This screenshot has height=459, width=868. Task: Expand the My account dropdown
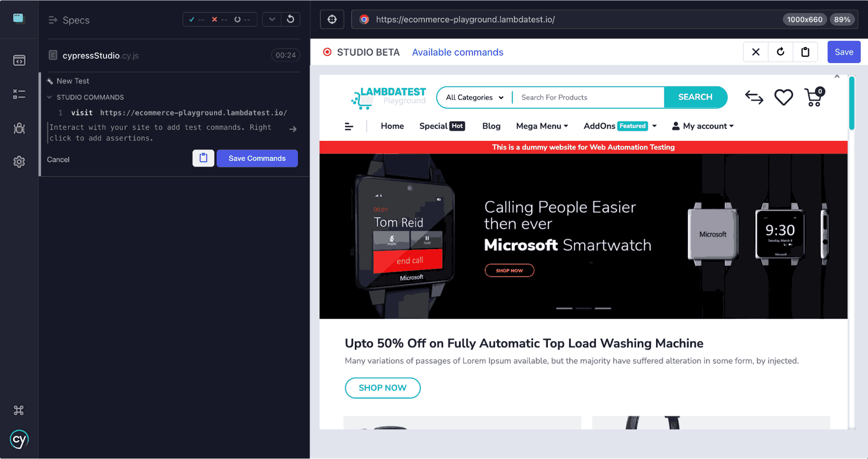click(x=703, y=126)
